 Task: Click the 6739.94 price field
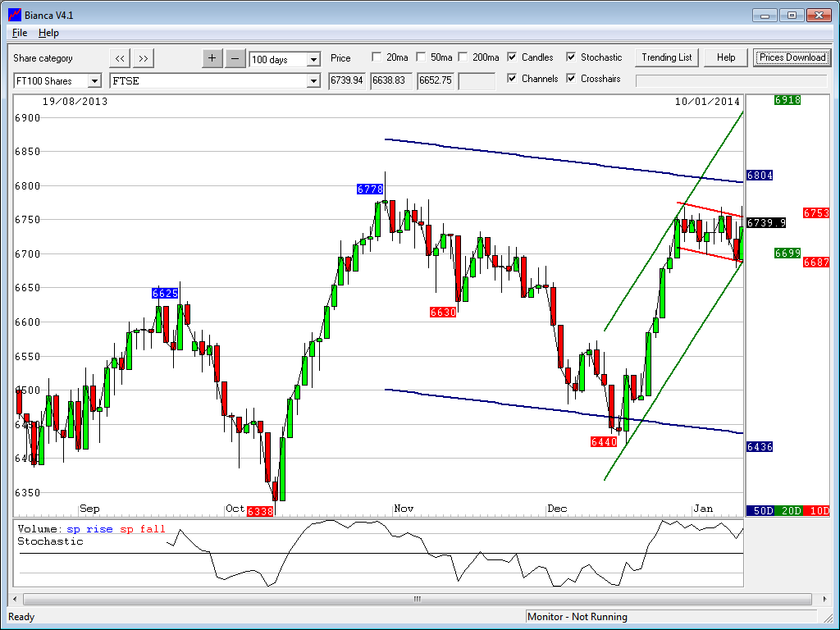click(x=347, y=81)
